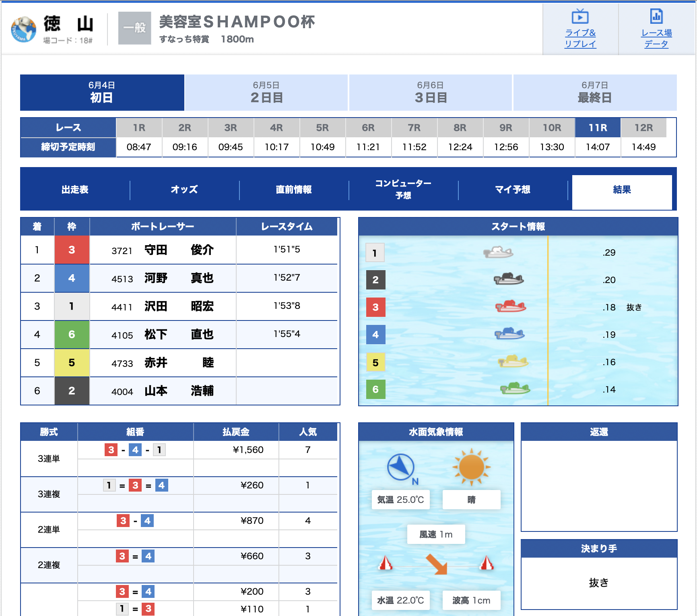Open the race venue data chart icon
This screenshot has width=697, height=616.
coord(656,17)
